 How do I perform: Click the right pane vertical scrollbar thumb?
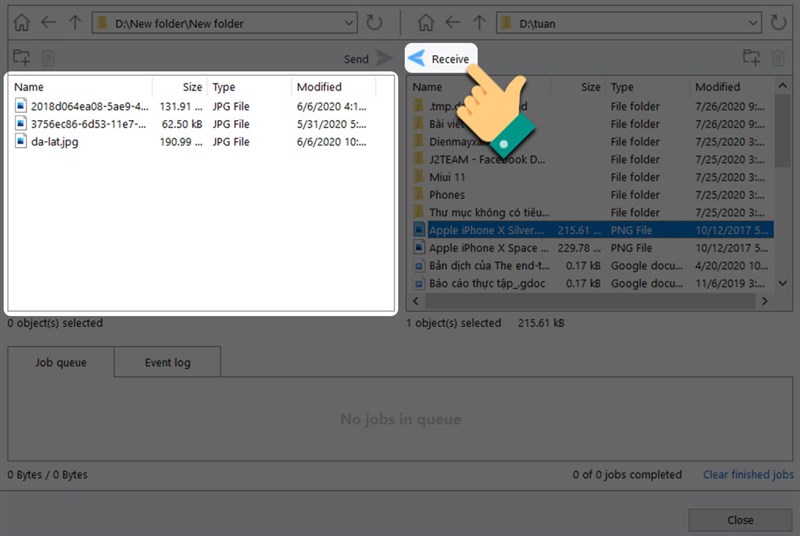(x=782, y=131)
